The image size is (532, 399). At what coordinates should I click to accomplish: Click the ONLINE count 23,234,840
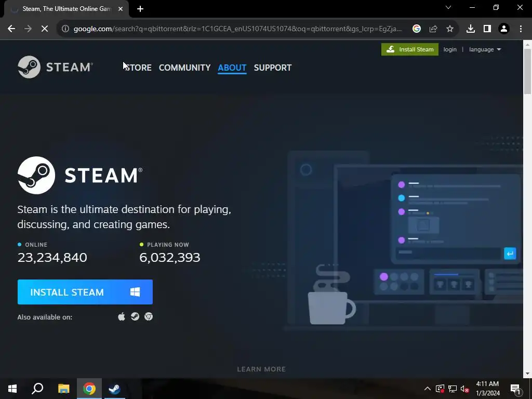[52, 258]
